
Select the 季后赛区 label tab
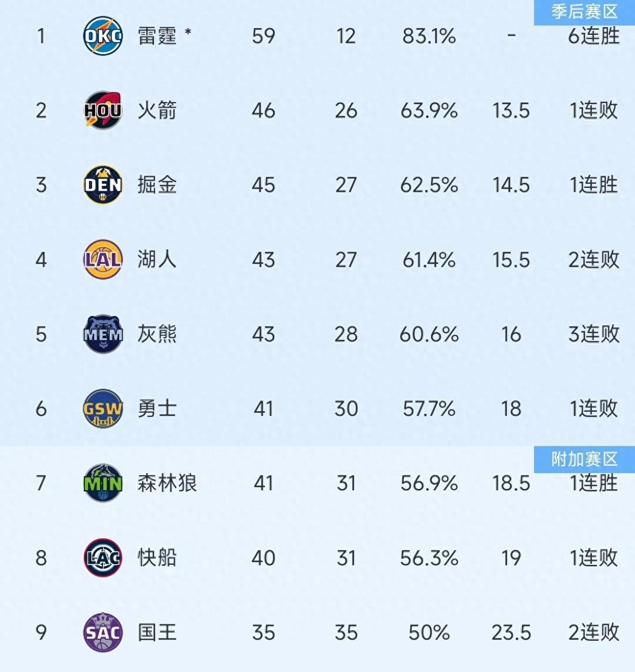(584, 11)
